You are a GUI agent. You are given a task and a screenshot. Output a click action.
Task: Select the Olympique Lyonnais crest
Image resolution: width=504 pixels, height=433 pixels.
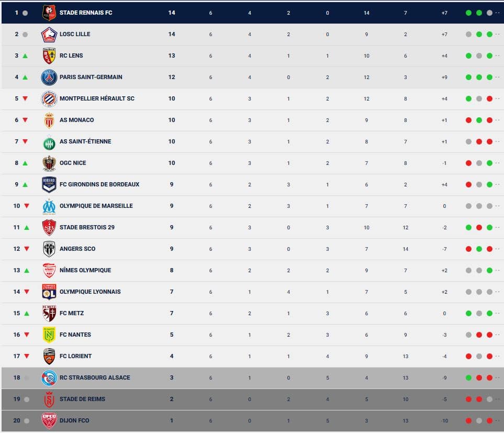coord(49,292)
